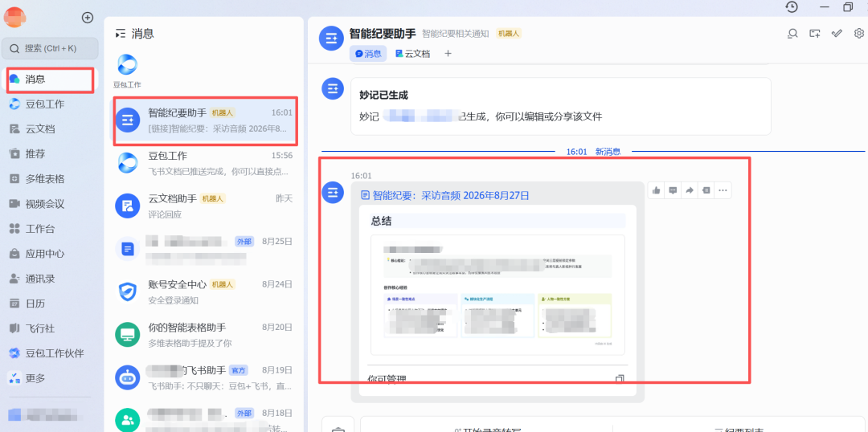
Task: Open the external chat dated 8月18日
Action: coord(203,419)
